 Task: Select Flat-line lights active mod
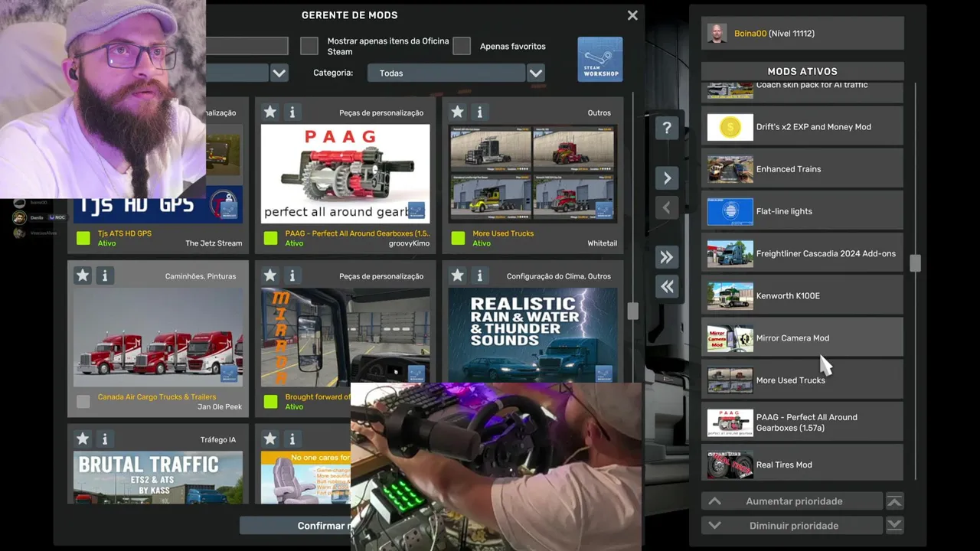pyautogui.click(x=802, y=211)
